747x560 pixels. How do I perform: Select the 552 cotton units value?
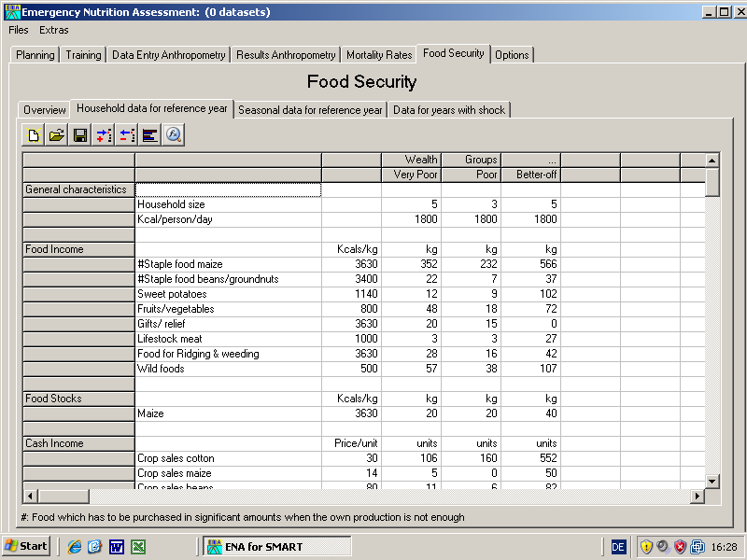(530, 458)
